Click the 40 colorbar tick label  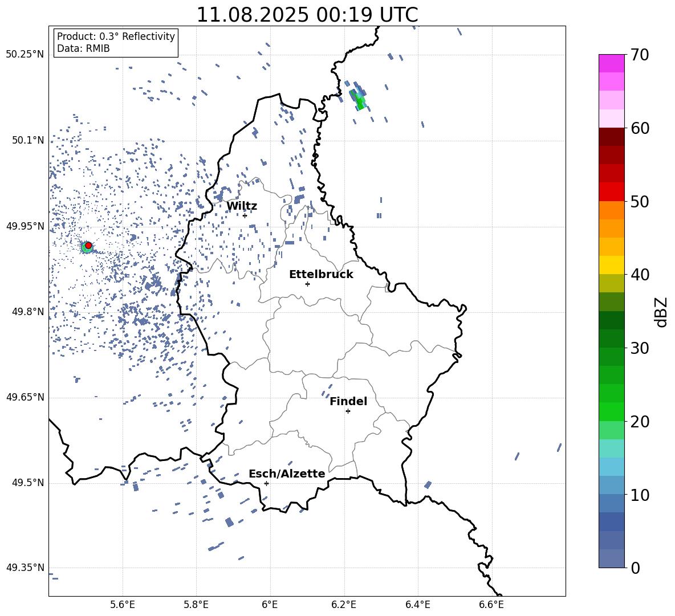(x=640, y=275)
